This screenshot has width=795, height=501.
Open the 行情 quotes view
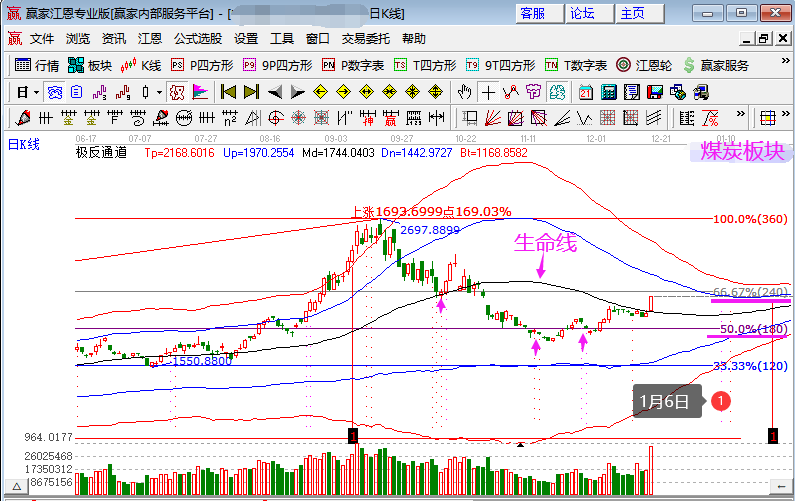click(x=37, y=65)
